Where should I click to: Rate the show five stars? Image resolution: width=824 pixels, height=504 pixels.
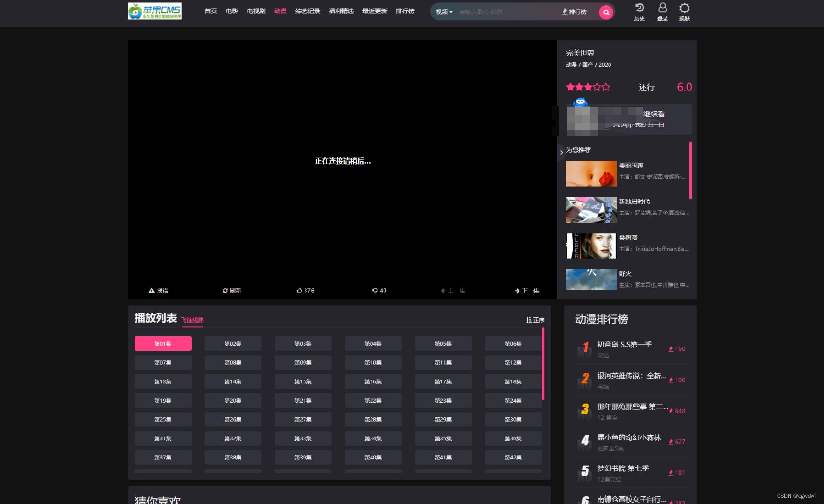pos(607,87)
